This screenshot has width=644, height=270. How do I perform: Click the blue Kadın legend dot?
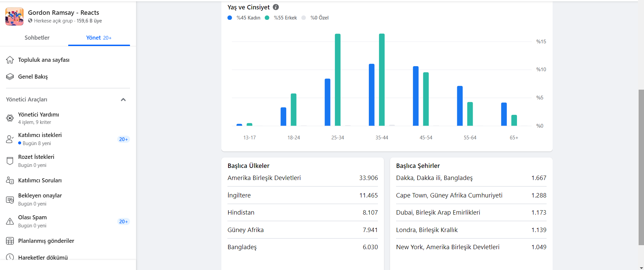[x=230, y=18]
